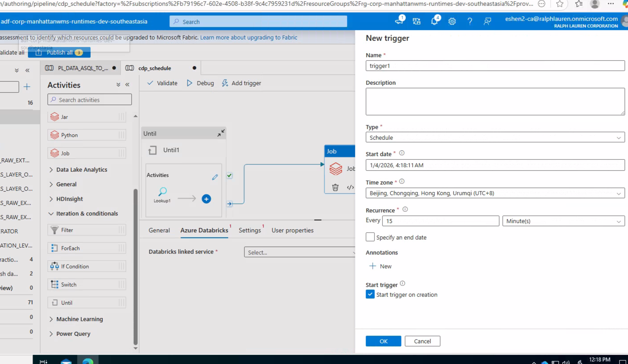628x364 pixels.
Task: Open the Time zone dropdown
Action: (495, 193)
